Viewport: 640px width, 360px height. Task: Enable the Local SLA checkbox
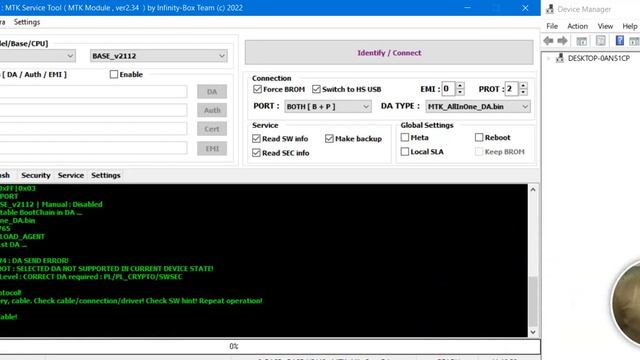[404, 152]
